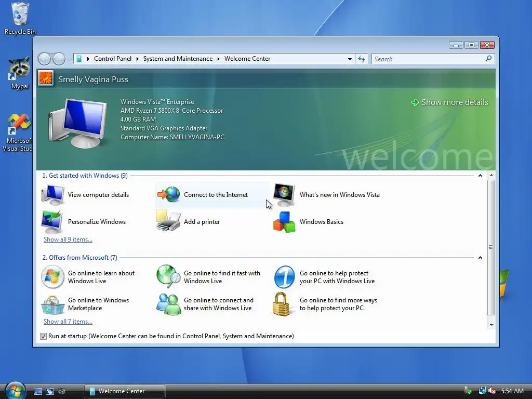Maximize the Welcome Center window

click(471, 45)
